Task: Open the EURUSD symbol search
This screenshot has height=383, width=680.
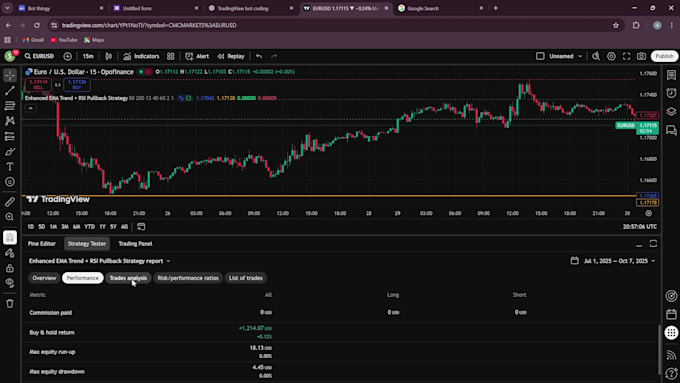Action: [x=39, y=56]
